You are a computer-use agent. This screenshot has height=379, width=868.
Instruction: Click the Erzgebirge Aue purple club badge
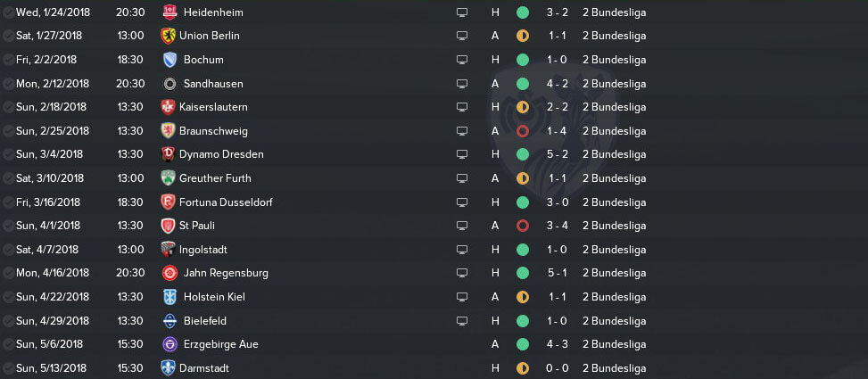[x=169, y=344]
